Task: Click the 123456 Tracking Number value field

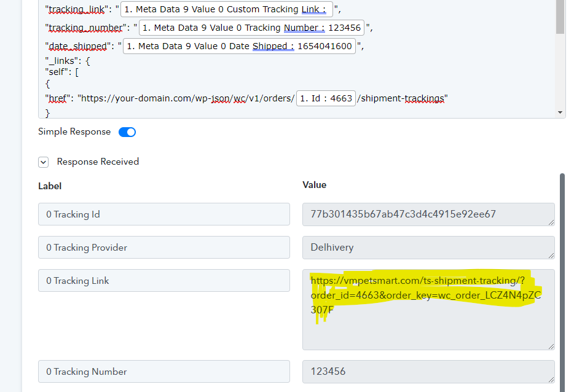Action: (x=428, y=372)
